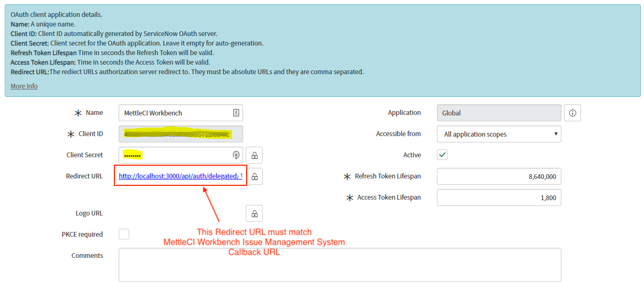Click the Application info icon
This screenshot has height=287, width=644.
coord(573,113)
